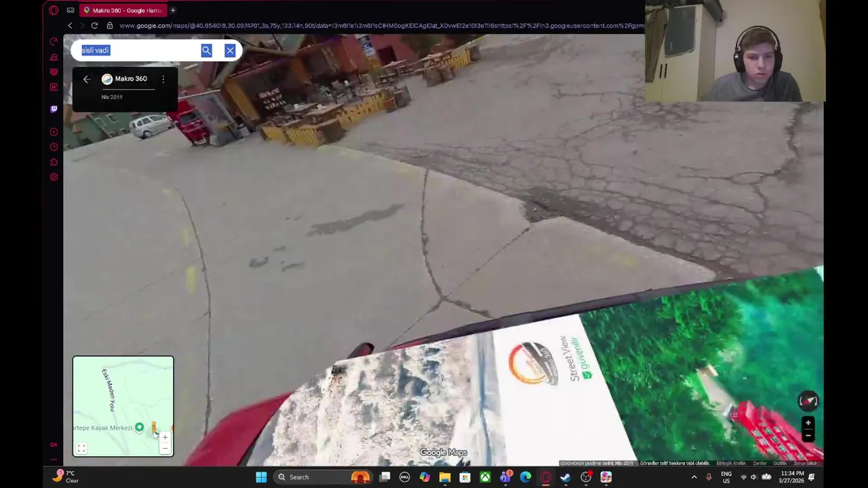Show hidden system tray icons
This screenshot has width=868, height=488.
click(x=694, y=477)
